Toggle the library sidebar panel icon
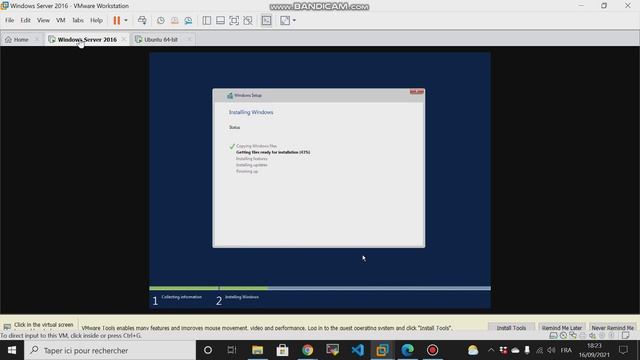 [207, 20]
